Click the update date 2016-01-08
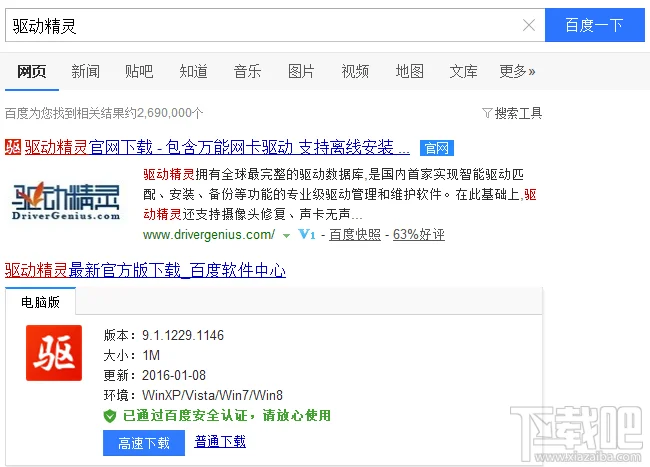Screen dimensions: 650x467 coord(174,375)
